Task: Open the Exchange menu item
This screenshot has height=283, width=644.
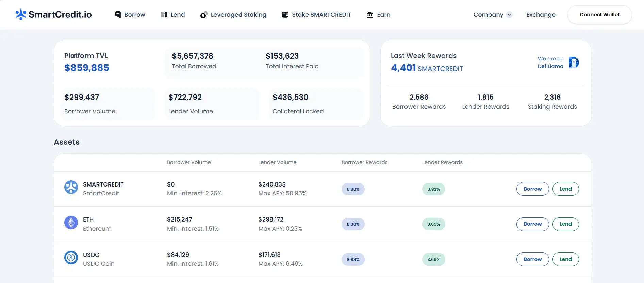Action: [x=541, y=15]
